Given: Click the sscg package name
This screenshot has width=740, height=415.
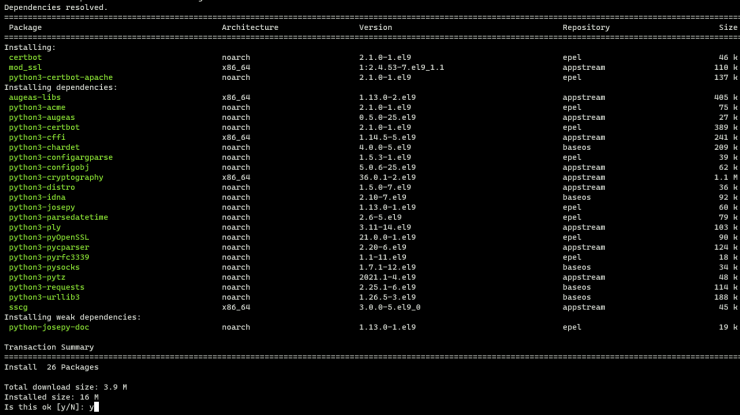Looking at the screenshot, I should coord(18,307).
